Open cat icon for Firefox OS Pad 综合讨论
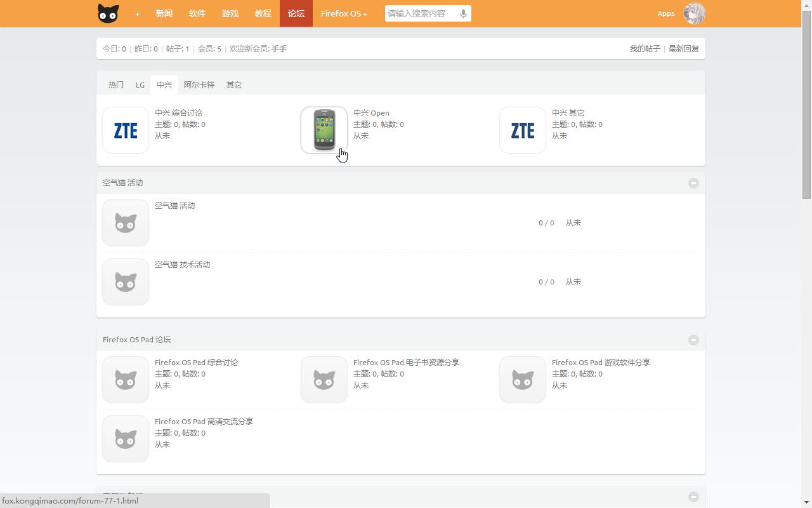812x508 pixels. tap(126, 380)
